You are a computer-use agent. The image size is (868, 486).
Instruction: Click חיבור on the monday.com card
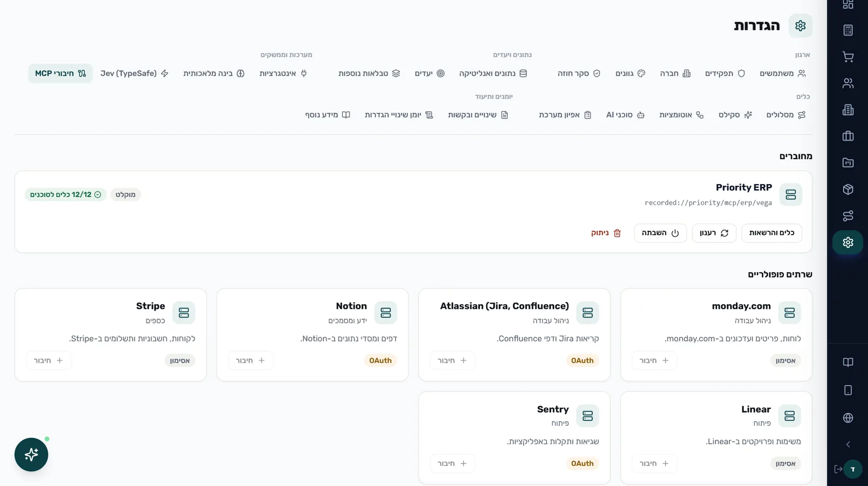[654, 361]
